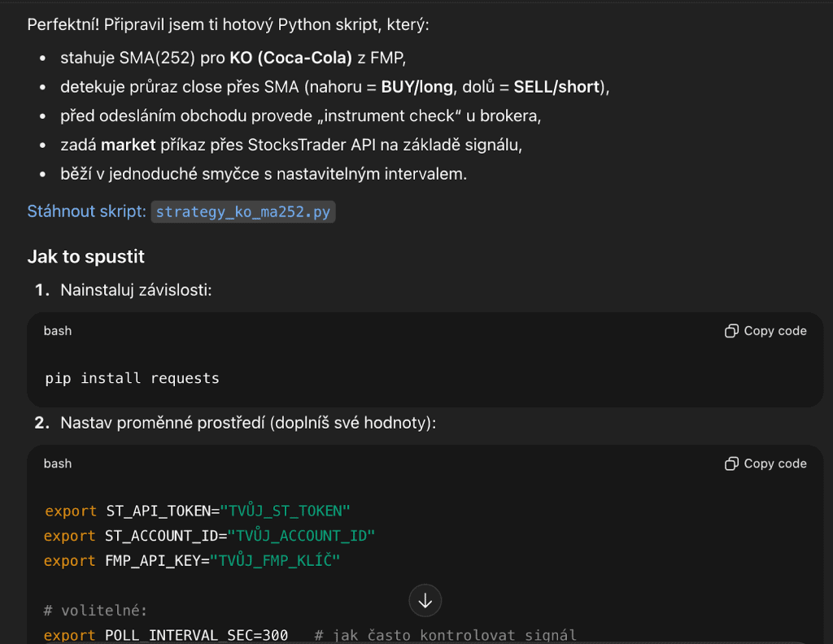The image size is (833, 644).
Task: Click the ST_API_TOKEN export line
Action: click(197, 511)
